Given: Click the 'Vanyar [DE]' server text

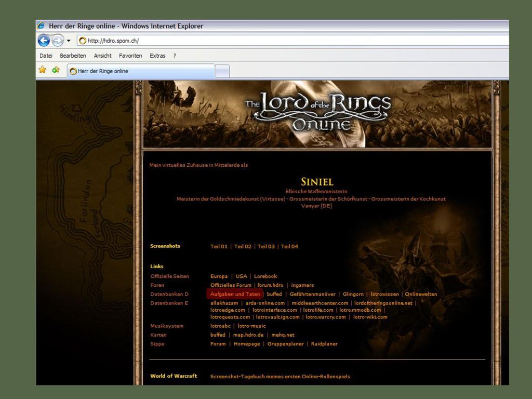Looking at the screenshot, I should (316, 206).
